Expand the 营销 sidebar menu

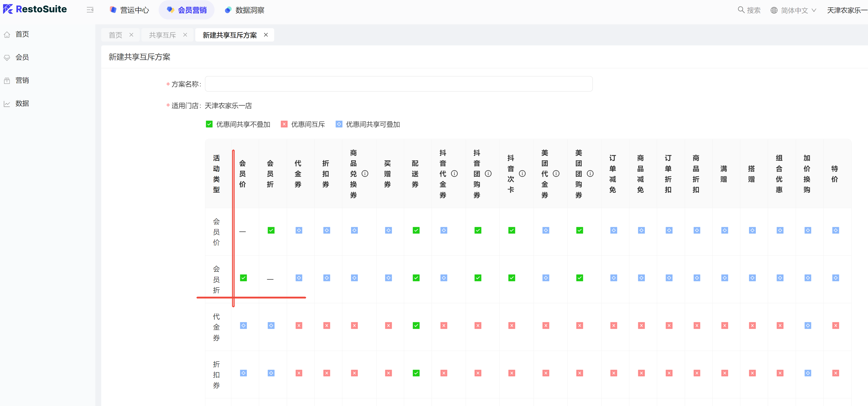pos(22,80)
